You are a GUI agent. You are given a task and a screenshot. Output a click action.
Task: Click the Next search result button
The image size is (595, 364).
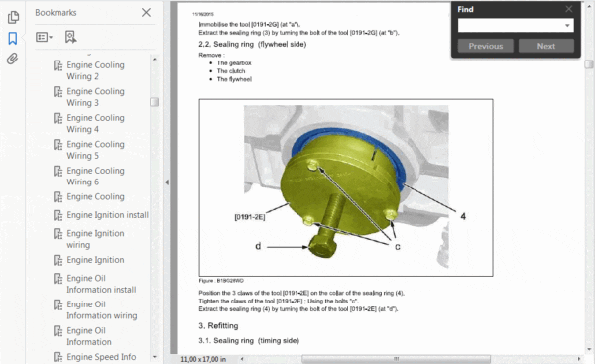click(x=546, y=46)
